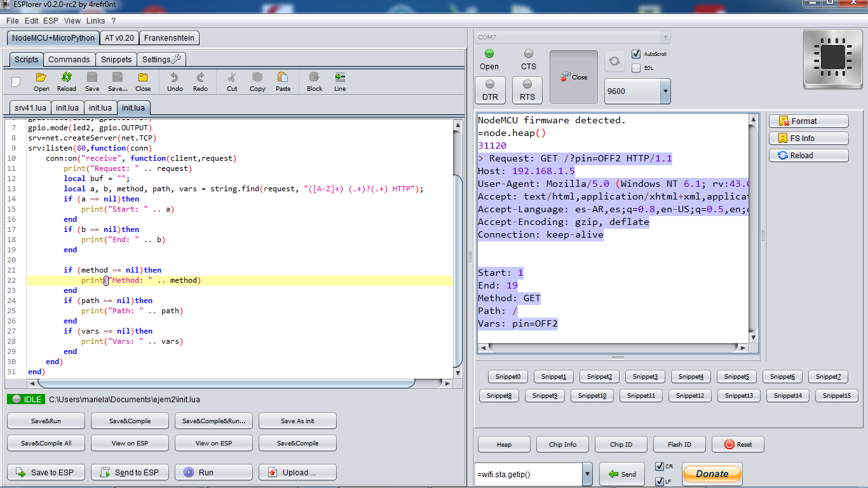Click the Snippet0 button
The image size is (868, 488).
508,377
